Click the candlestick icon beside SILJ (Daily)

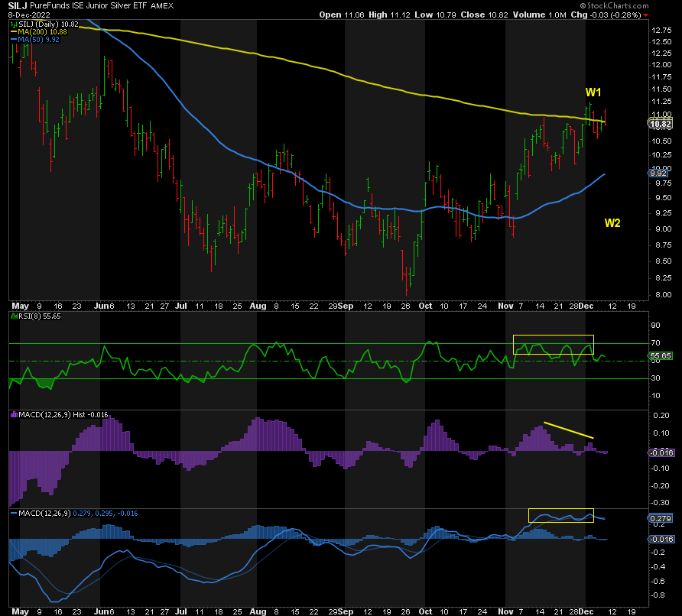point(14,24)
